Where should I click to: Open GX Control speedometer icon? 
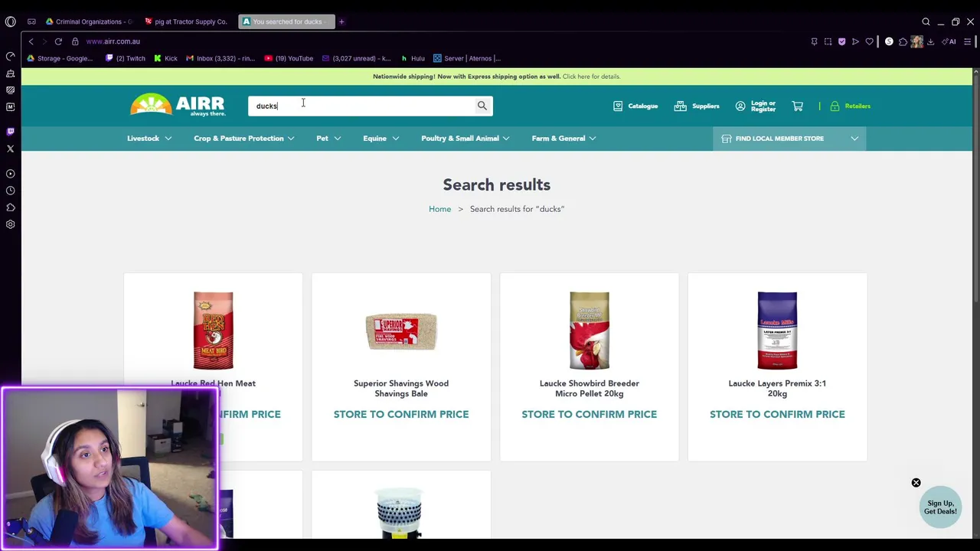[x=10, y=57]
